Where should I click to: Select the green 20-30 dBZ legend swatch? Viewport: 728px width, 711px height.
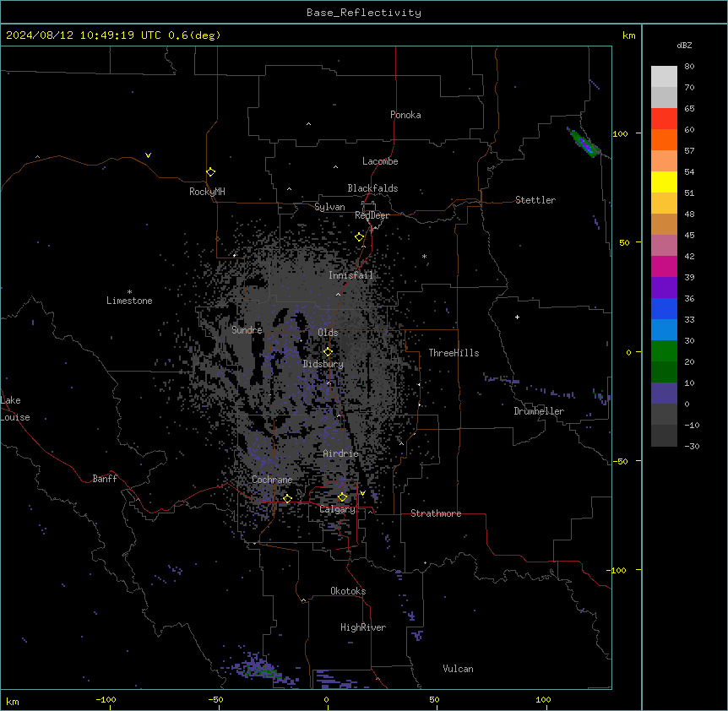pos(664,351)
